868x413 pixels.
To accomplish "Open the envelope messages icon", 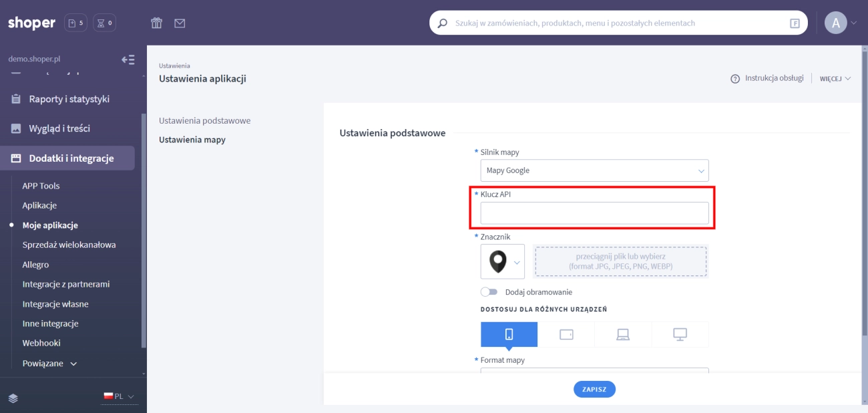I will point(180,23).
